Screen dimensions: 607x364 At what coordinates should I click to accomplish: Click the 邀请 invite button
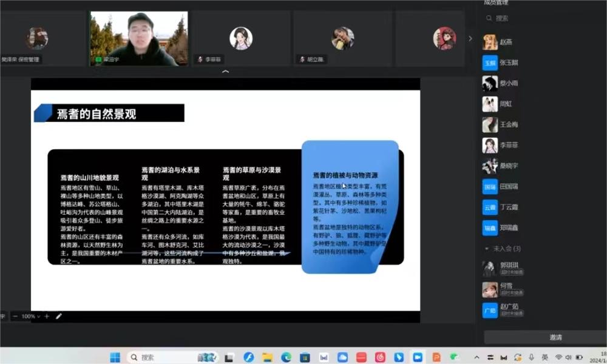(555, 337)
